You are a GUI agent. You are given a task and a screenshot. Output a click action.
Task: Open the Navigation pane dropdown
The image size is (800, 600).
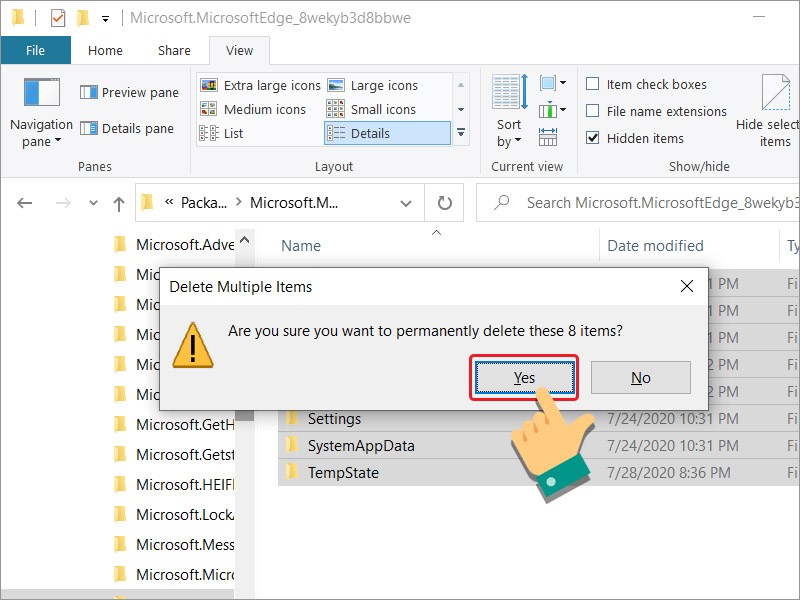tap(41, 113)
